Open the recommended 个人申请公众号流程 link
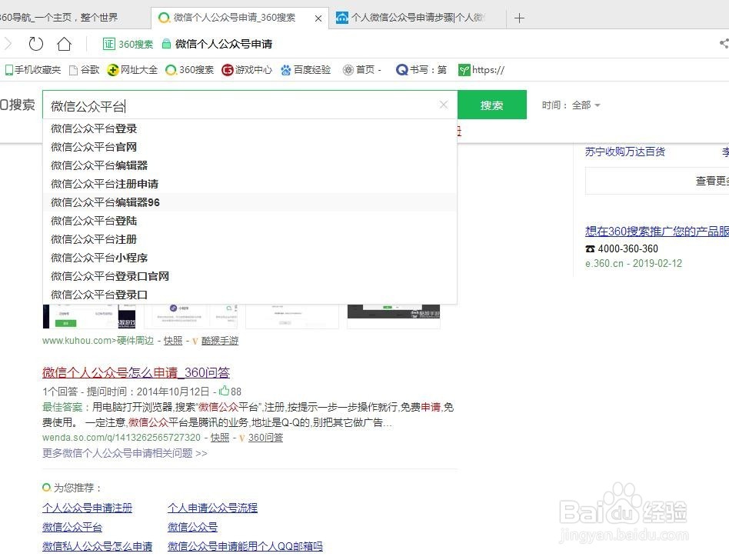 pos(212,508)
